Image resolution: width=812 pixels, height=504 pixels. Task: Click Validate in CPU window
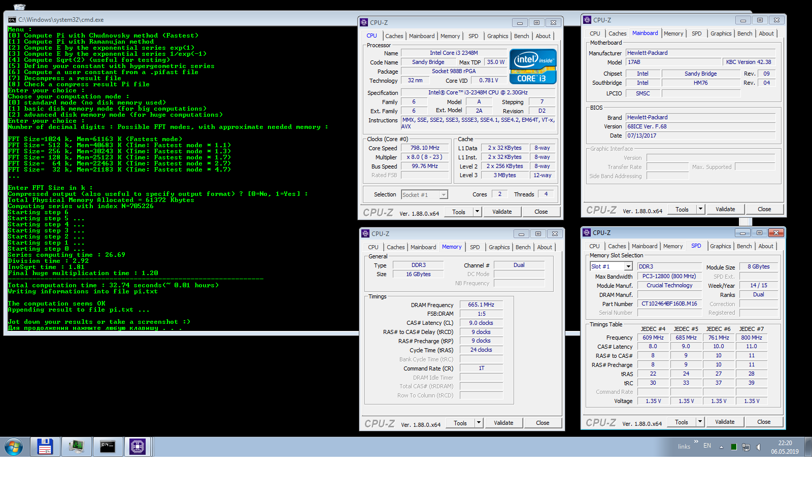[x=502, y=212]
